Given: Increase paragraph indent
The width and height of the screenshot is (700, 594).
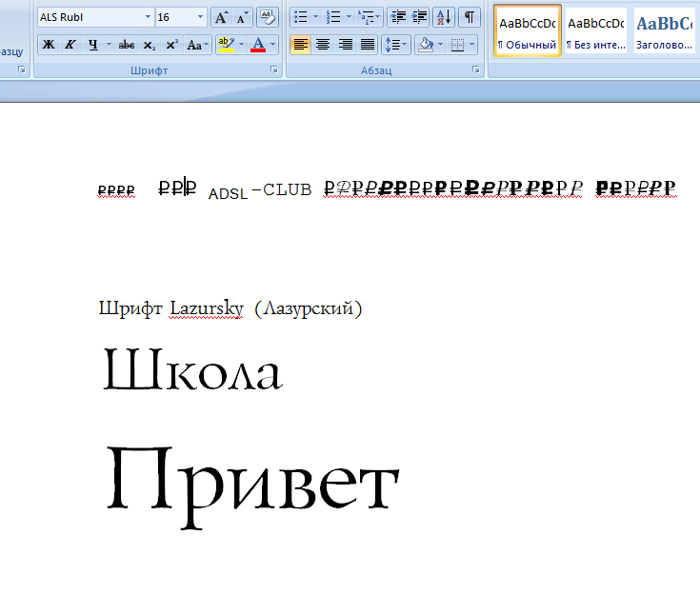Looking at the screenshot, I should click(x=419, y=17).
